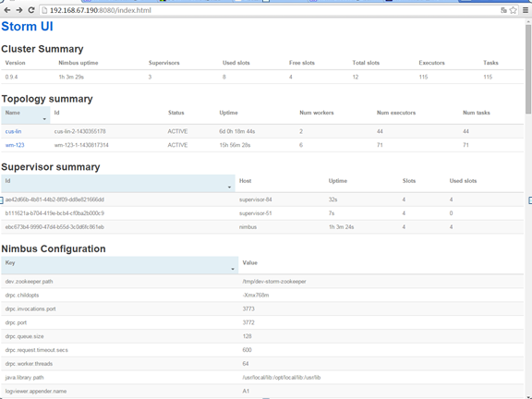The width and height of the screenshot is (532, 399).
Task: Click the drpc.invocations.port key
Action: pos(30,308)
